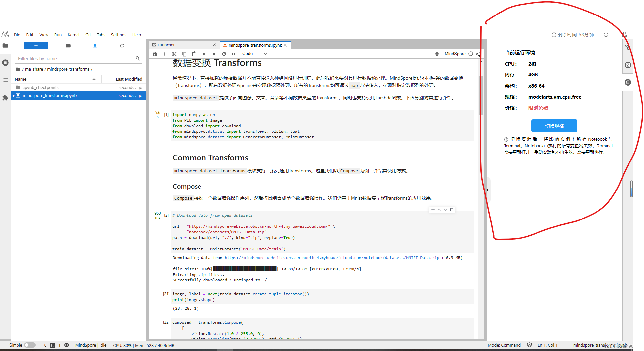Open the property inspector gears icon

tap(628, 47)
